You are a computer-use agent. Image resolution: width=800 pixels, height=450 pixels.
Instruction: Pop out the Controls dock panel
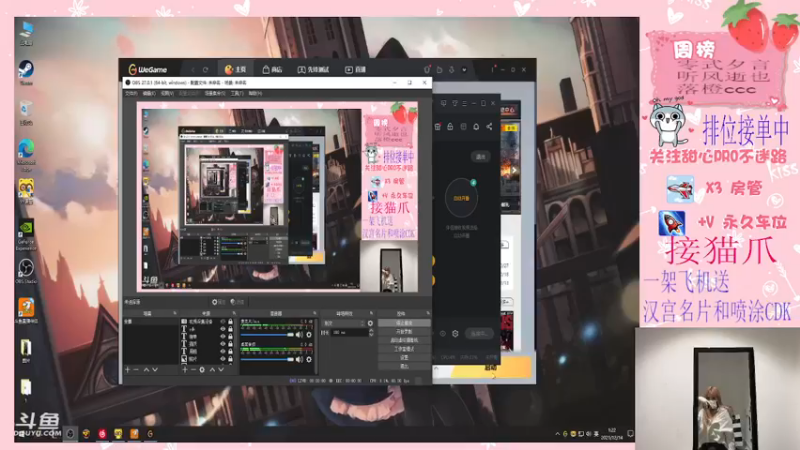pos(428,313)
